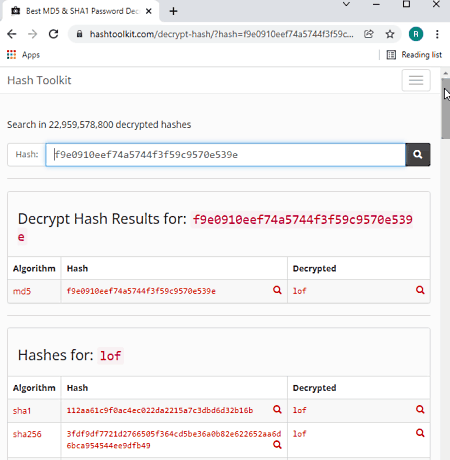Click the scrollbar up arrow
Viewport: 450px width, 460px height.
tap(446, 73)
